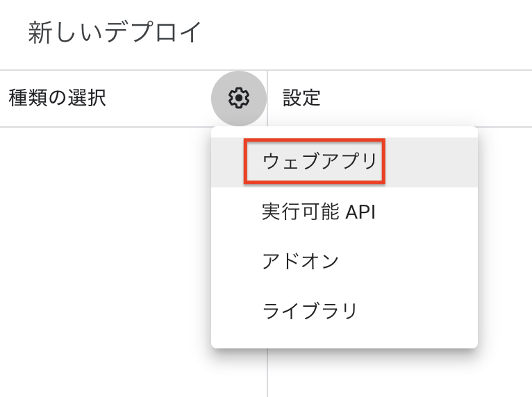The height and width of the screenshot is (397, 532).
Task: Click the red-outlined web app entry
Action: (x=315, y=162)
